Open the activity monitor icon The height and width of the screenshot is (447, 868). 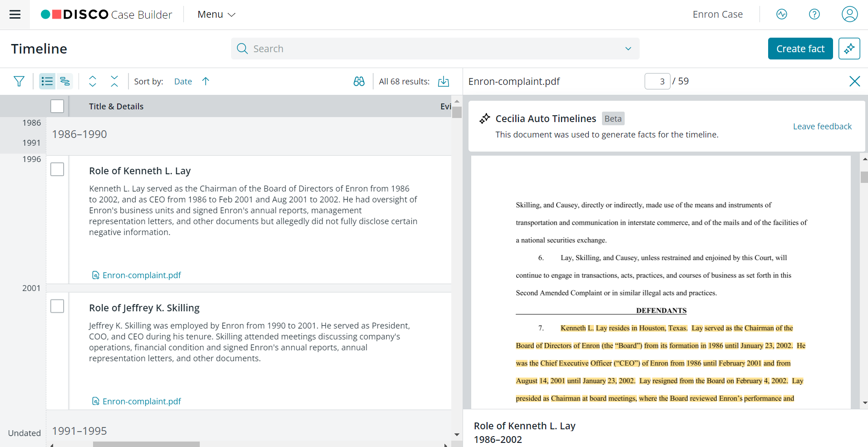[x=781, y=15]
